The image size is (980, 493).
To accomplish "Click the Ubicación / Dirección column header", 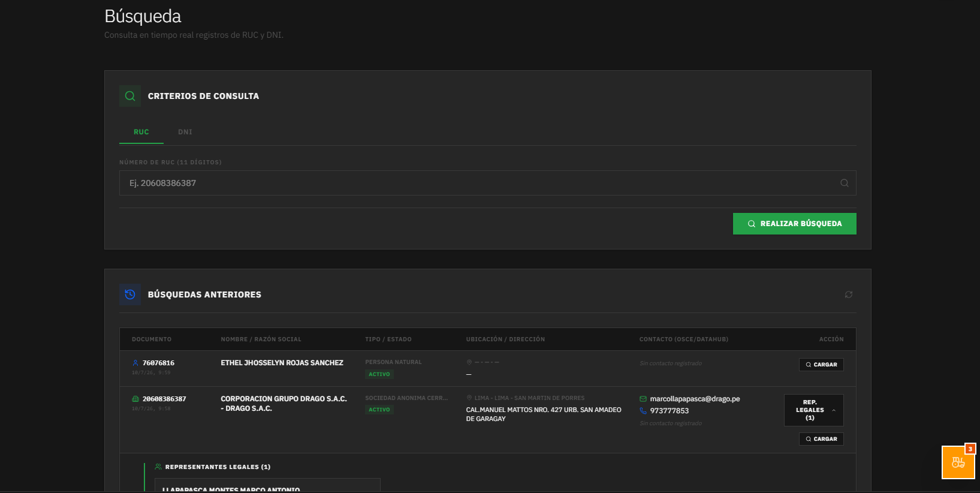I will coord(505,339).
